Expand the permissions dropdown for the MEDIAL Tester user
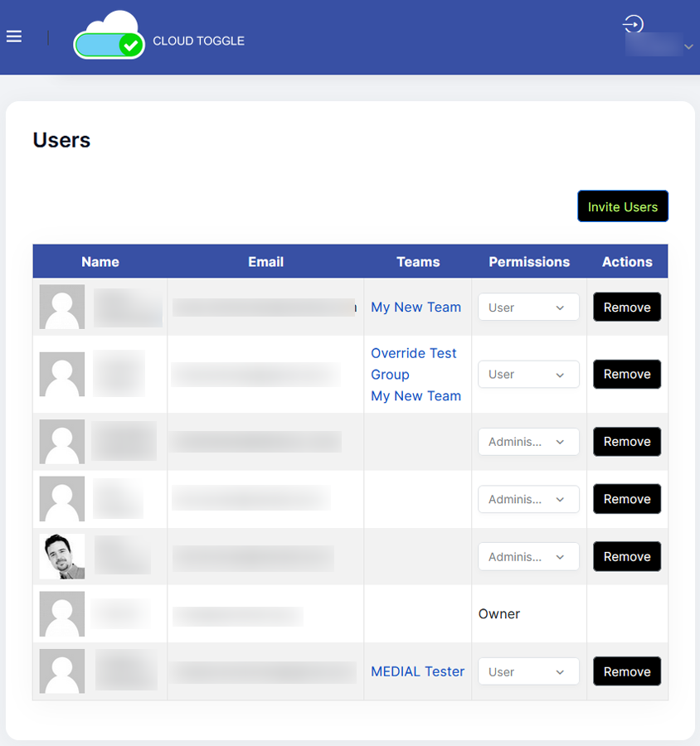This screenshot has height=746, width=700. 528,672
